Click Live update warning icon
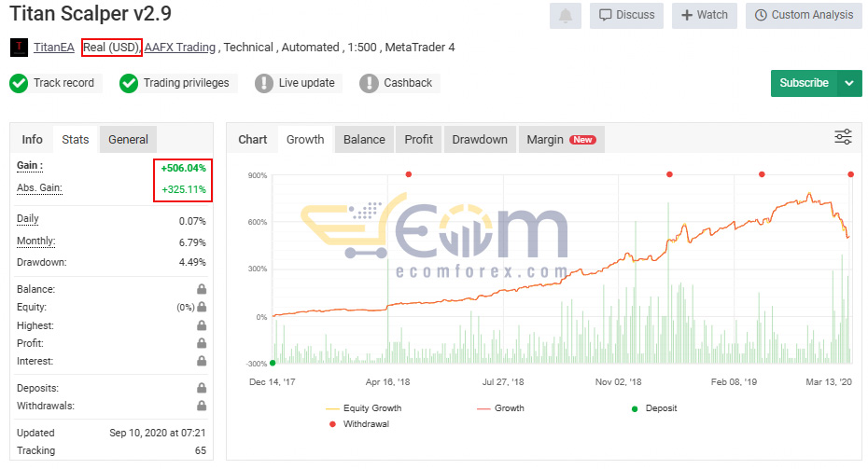 pos(264,84)
